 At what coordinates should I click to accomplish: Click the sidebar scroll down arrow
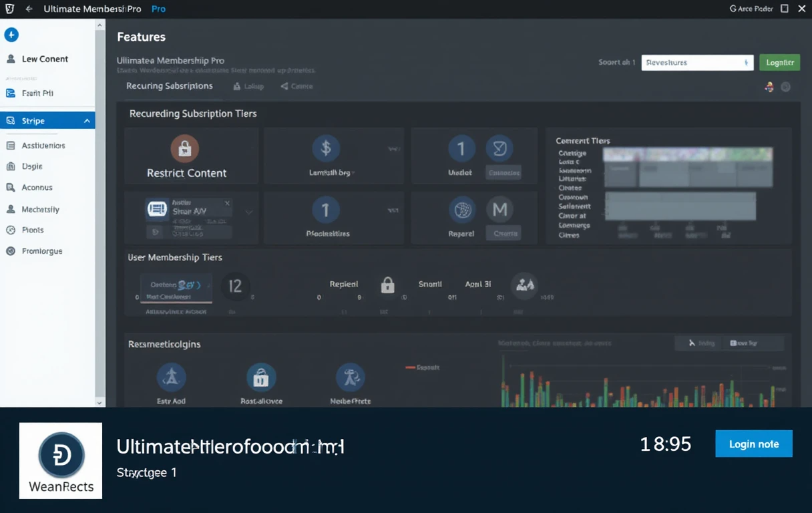click(x=100, y=403)
